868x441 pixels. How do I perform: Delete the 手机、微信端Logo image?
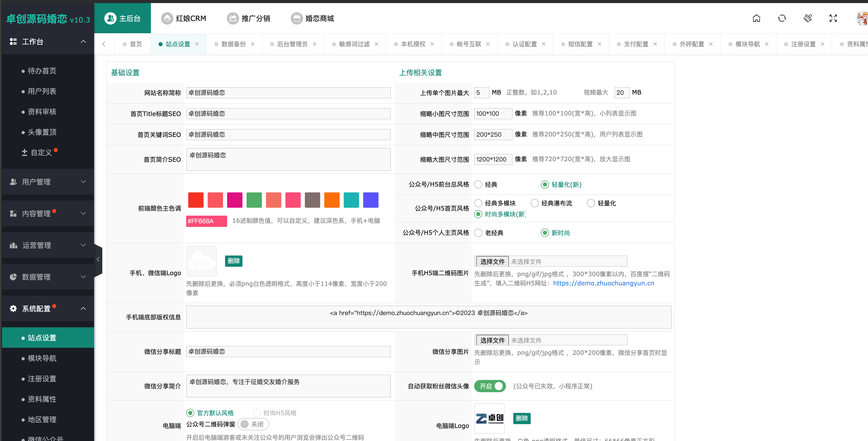pos(233,261)
